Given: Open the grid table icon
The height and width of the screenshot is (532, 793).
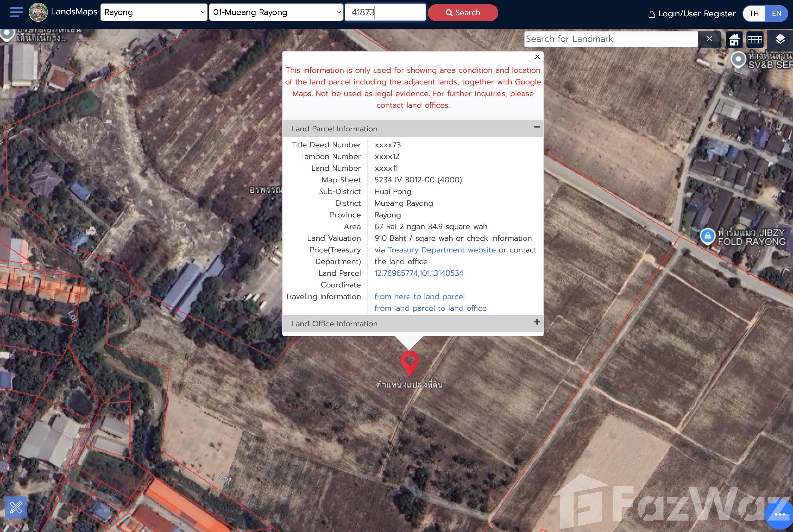Looking at the screenshot, I should click(x=755, y=39).
